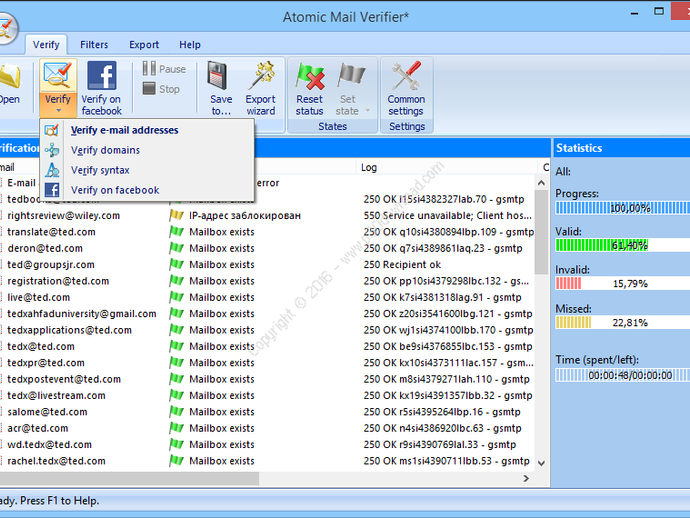Screen dimensions: 690x518
Task: Select the wd.tedx@ted.com address
Action: tap(49, 445)
